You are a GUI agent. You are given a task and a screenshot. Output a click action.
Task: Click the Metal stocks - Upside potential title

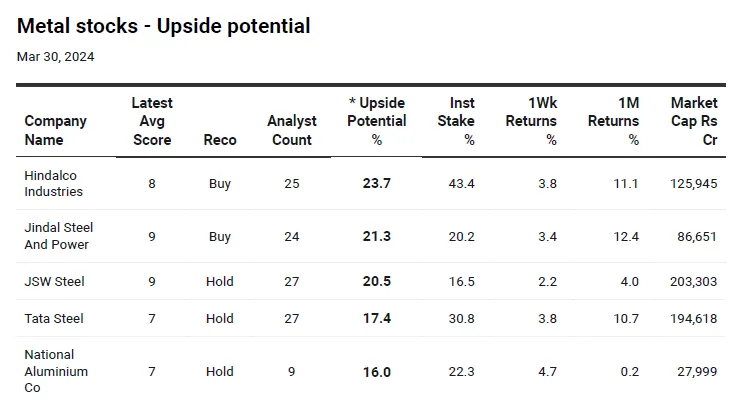coord(164,26)
